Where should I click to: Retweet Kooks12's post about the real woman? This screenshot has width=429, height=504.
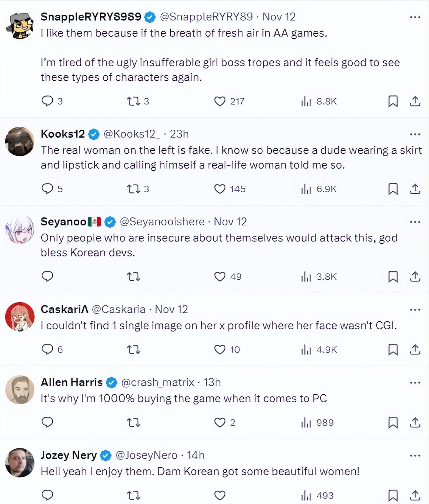point(138,189)
